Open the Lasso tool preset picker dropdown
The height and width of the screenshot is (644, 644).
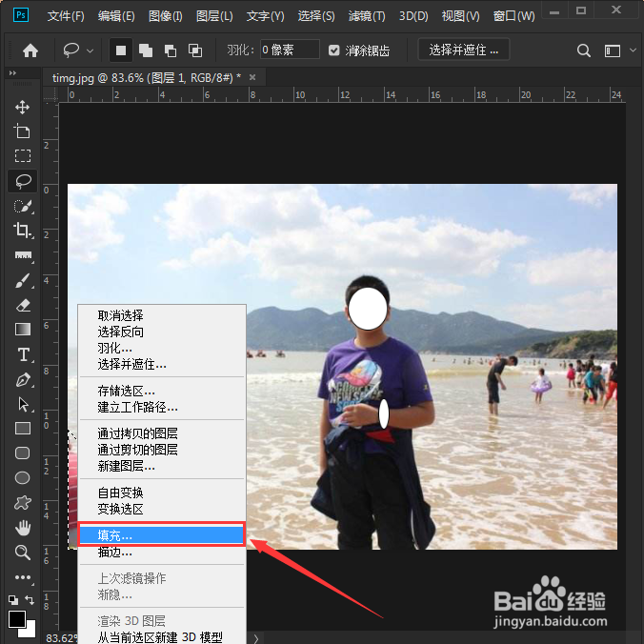pyautogui.click(x=90, y=50)
